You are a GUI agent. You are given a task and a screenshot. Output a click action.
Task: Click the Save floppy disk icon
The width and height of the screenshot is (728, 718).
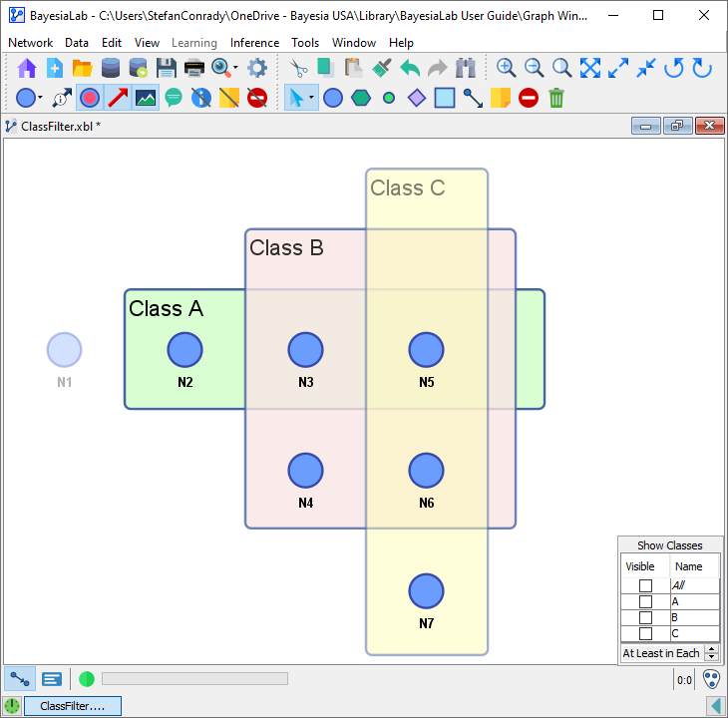tap(167, 68)
